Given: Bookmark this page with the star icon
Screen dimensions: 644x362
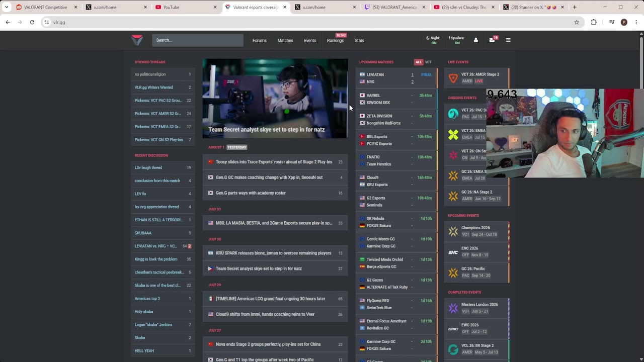Looking at the screenshot, I should pyautogui.click(x=577, y=22).
